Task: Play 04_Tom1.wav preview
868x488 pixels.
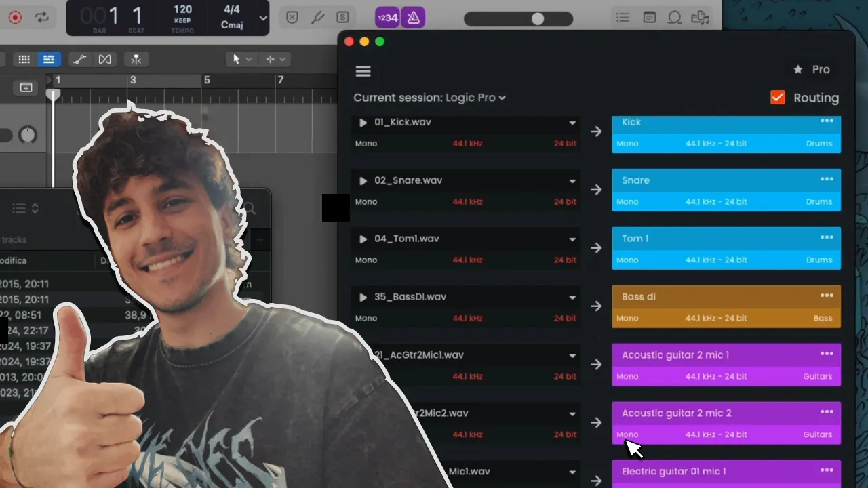Action: coord(363,239)
